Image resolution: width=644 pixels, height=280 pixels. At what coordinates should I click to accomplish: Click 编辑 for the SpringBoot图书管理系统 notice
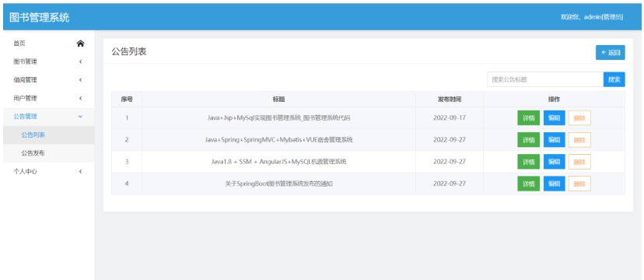tap(555, 184)
